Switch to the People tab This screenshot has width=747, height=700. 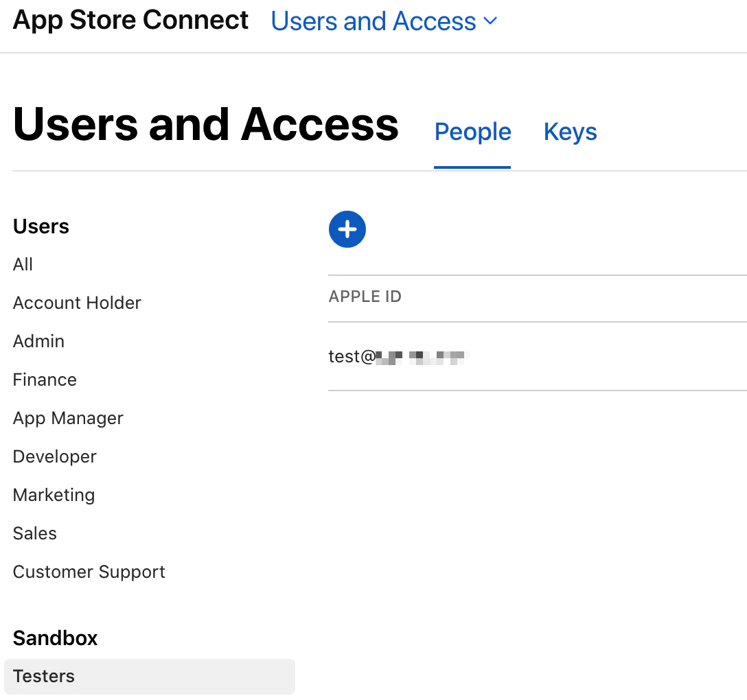(x=472, y=132)
